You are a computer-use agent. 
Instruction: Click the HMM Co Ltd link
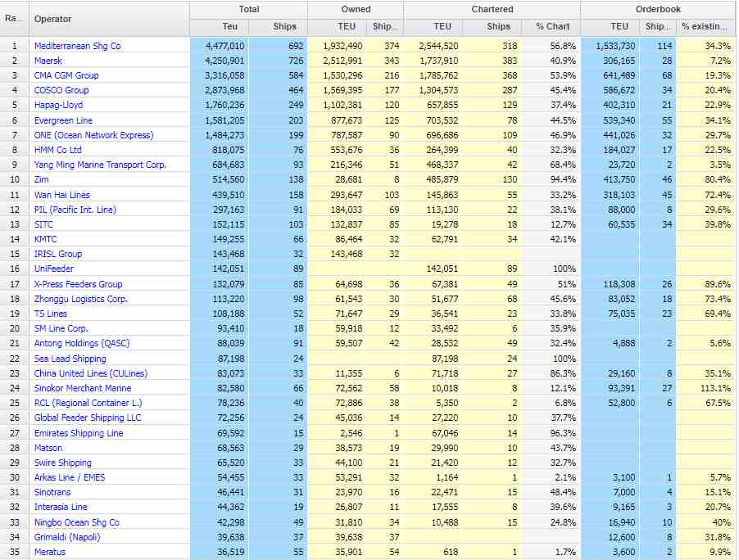[58, 150]
